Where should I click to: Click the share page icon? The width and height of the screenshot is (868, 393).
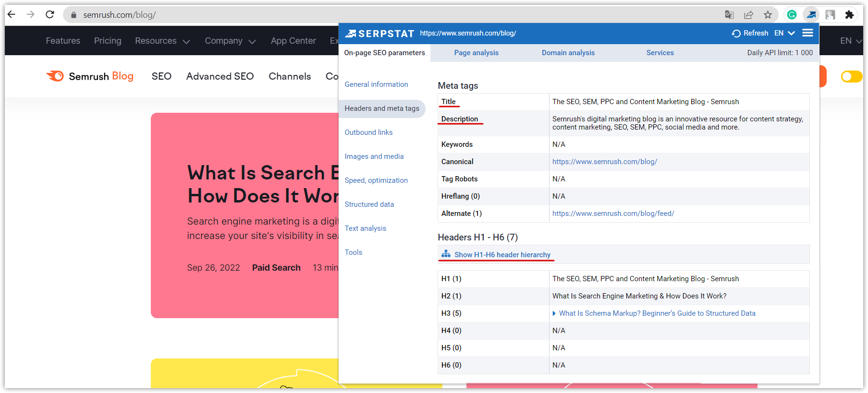coord(748,15)
